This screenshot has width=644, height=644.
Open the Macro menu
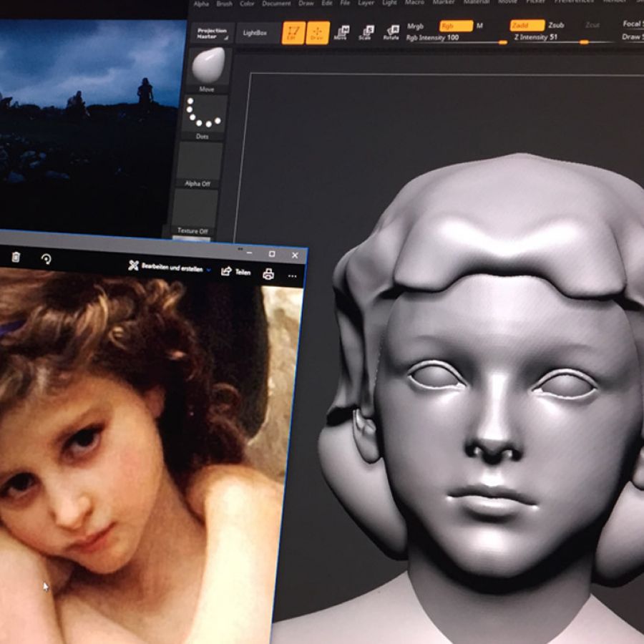(x=414, y=3)
